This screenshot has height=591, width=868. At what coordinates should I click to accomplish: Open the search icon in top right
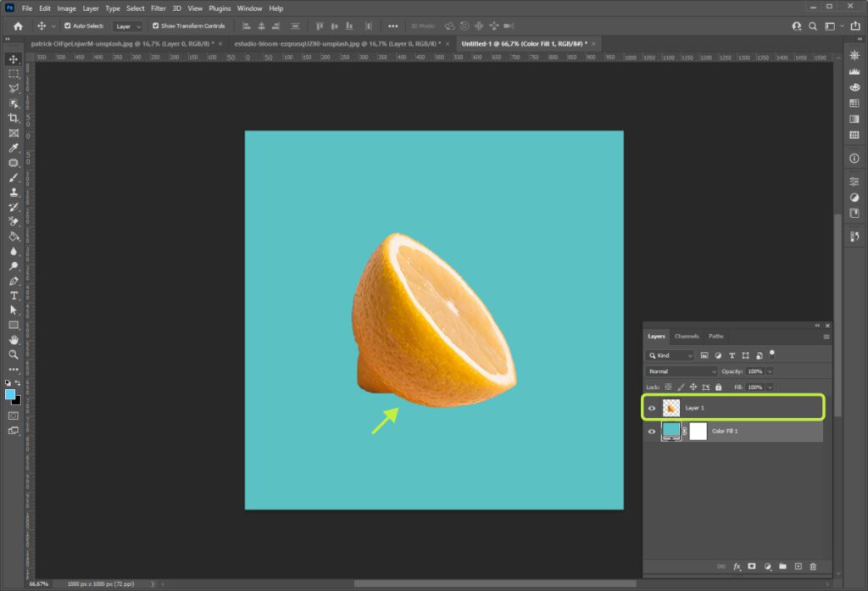(813, 26)
